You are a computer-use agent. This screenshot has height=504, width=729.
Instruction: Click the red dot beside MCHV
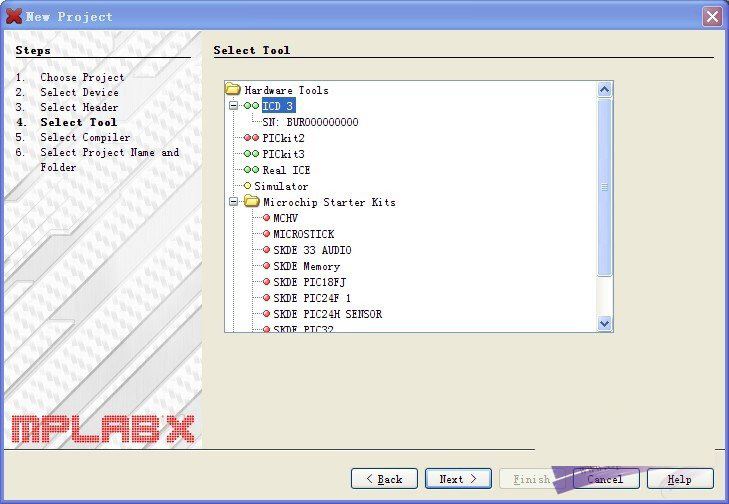click(x=266, y=218)
